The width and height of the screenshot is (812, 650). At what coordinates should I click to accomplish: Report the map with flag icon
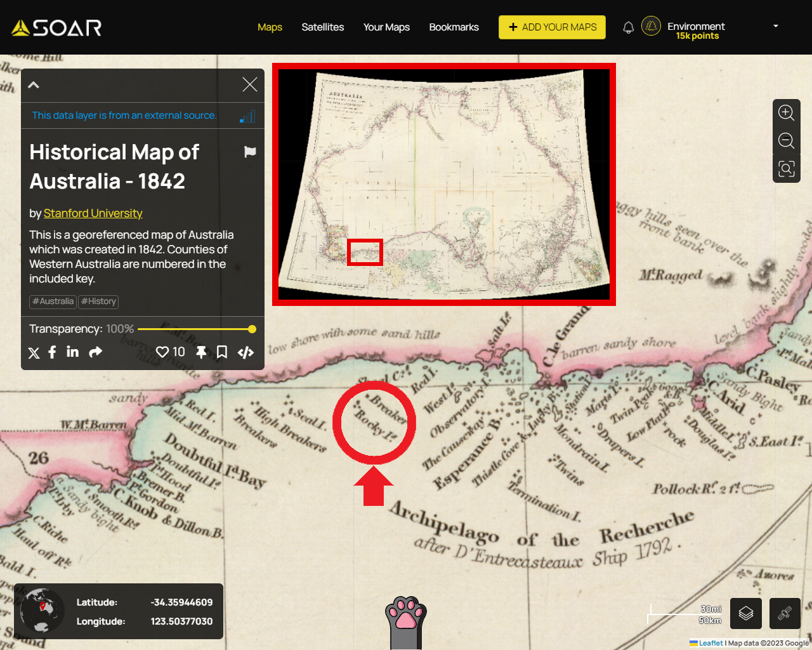tap(250, 152)
